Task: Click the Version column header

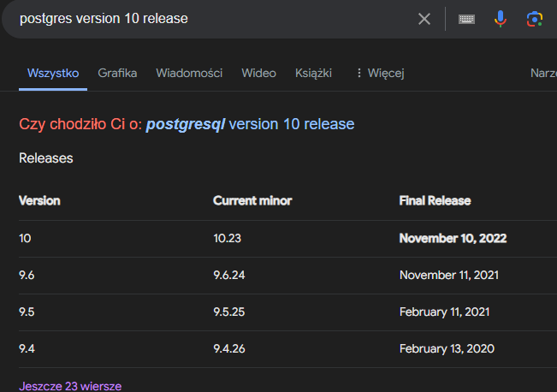Action: pyautogui.click(x=39, y=201)
